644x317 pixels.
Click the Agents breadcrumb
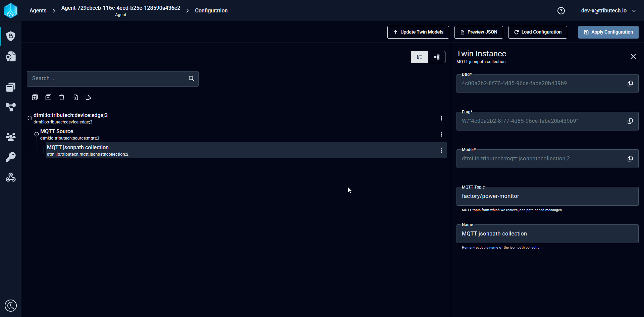38,11
